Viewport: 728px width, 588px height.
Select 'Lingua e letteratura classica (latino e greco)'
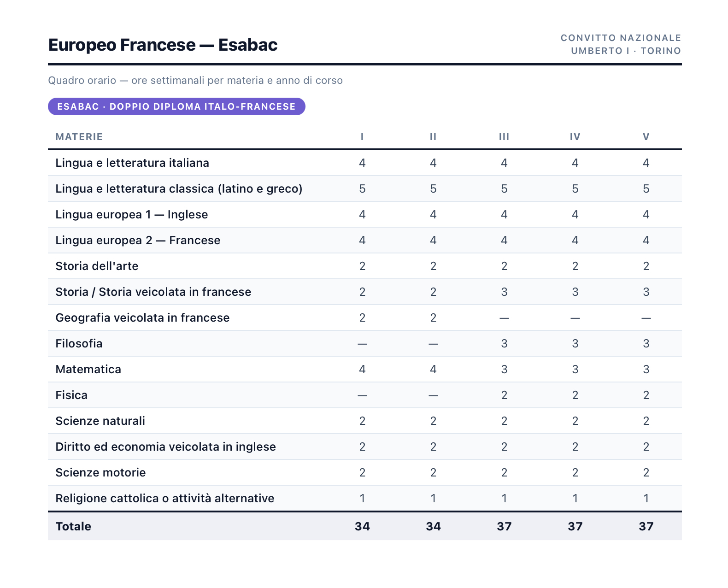pos(179,188)
